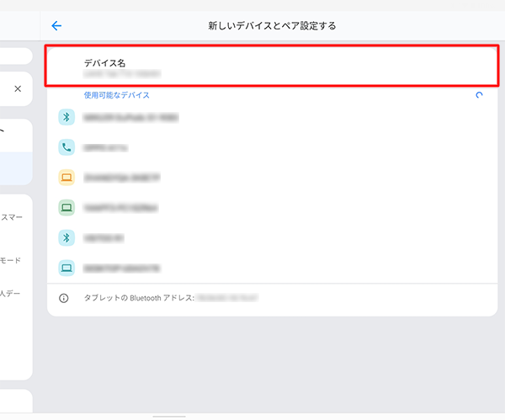The width and height of the screenshot is (505, 420).
Task: Click the loading spinner beside 使用可能なデバイス
Action: (479, 95)
